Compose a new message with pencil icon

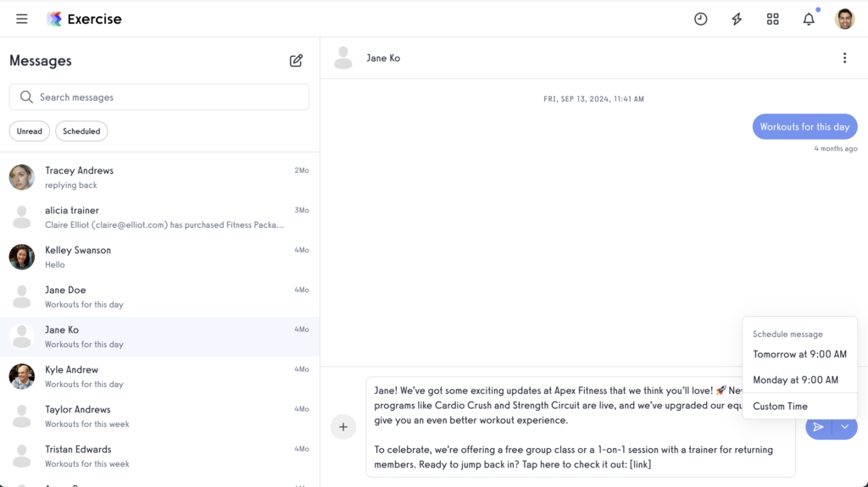click(296, 60)
